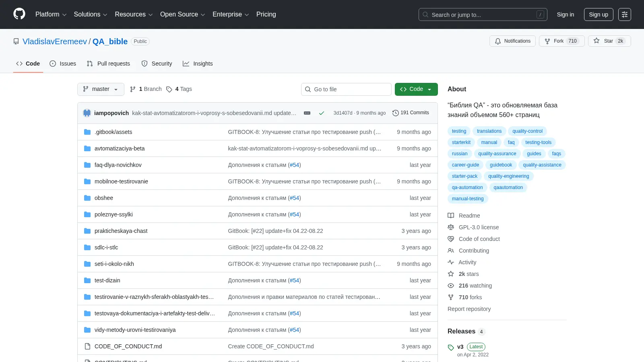The image size is (644, 362).
Task: Switch to the Issues tab
Action: coord(63,64)
